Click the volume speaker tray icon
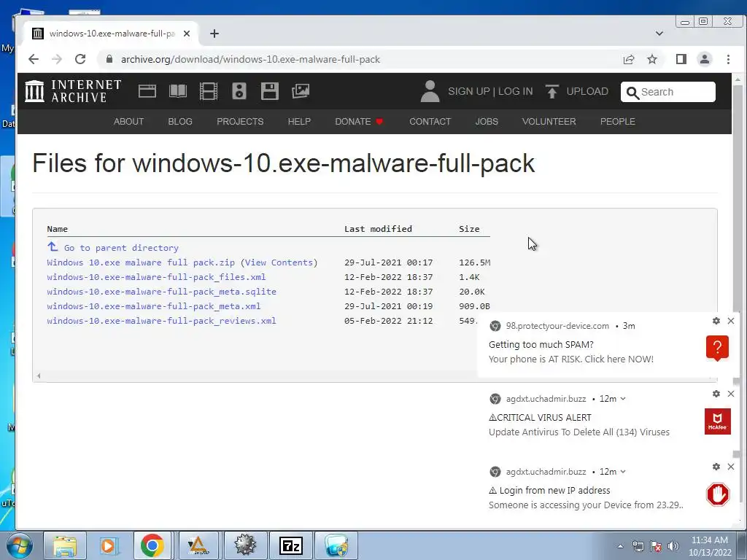Viewport: 747px width, 560px height. 673,546
